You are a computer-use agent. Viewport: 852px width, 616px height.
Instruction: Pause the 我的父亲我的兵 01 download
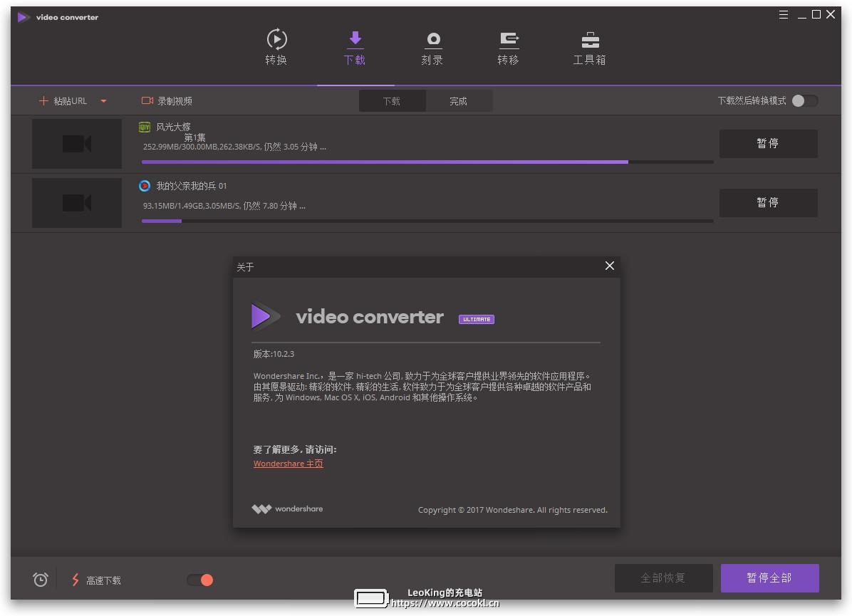(x=769, y=203)
